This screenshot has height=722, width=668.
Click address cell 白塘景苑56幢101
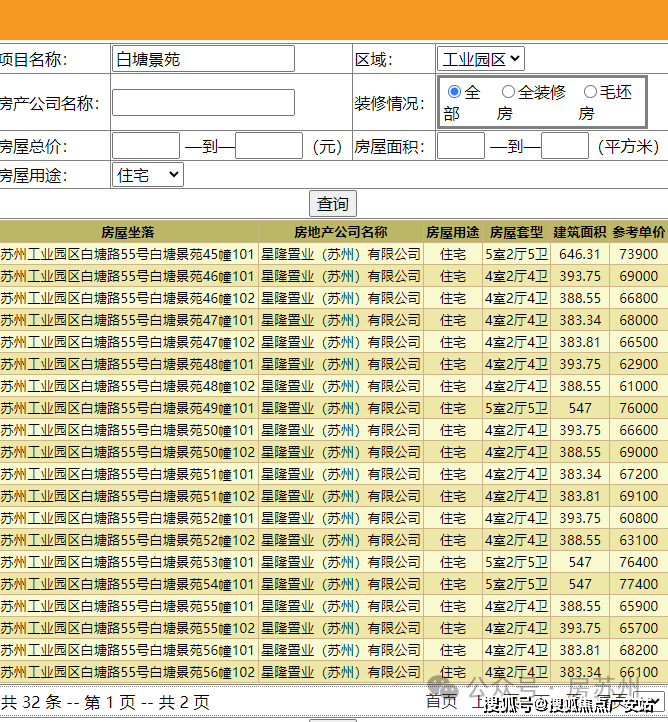click(128, 650)
